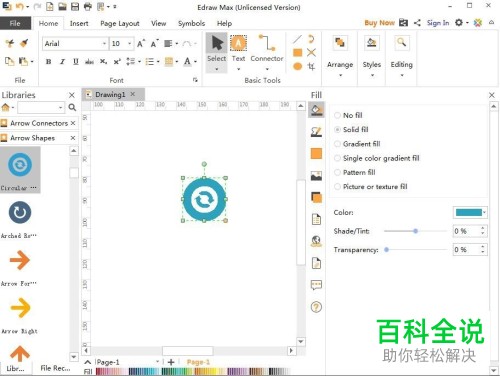Select the Text tool

(238, 49)
